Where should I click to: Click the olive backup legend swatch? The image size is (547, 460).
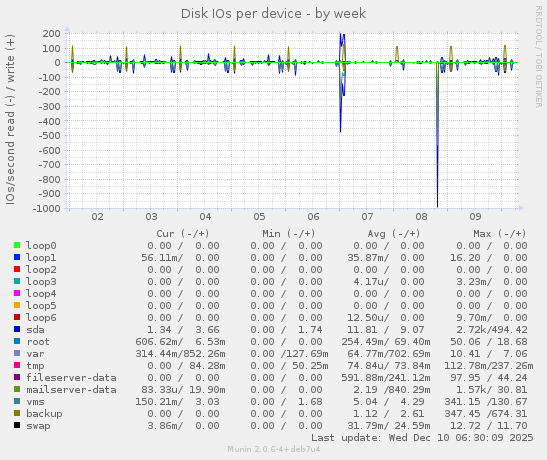[17, 413]
